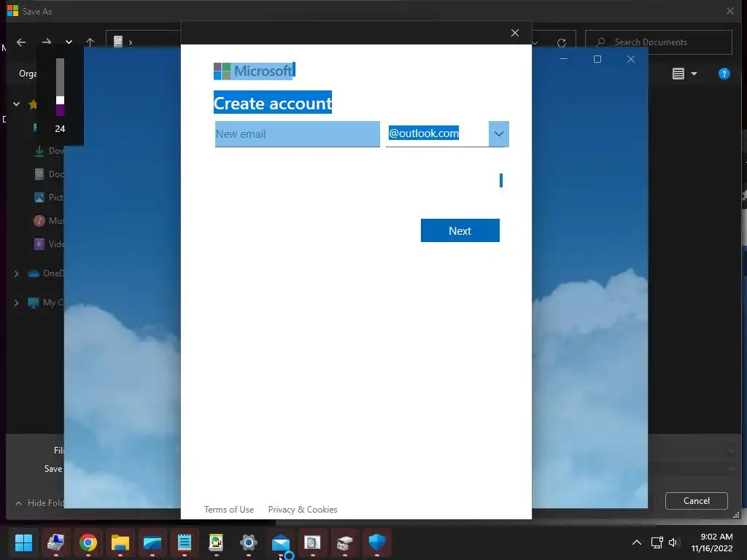Image resolution: width=747 pixels, height=560 pixels.
Task: Refresh the Save As folder view
Action: [562, 43]
